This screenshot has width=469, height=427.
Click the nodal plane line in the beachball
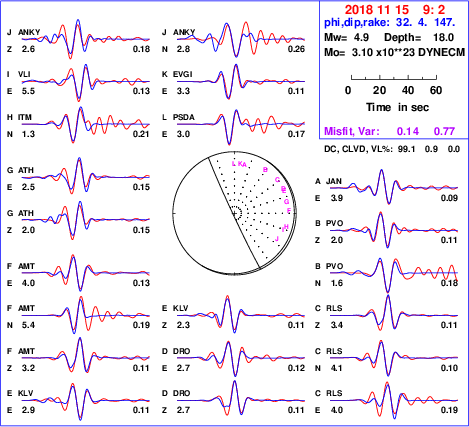(234, 213)
